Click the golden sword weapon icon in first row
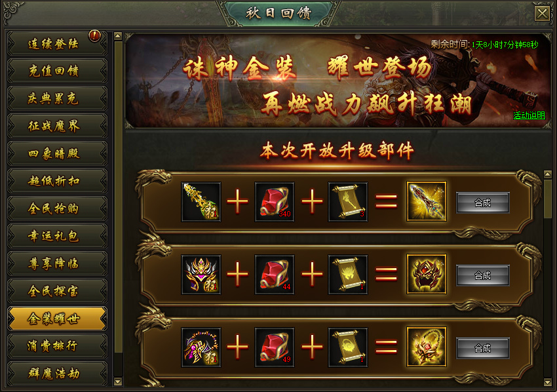The height and width of the screenshot is (392, 557). [x=201, y=201]
